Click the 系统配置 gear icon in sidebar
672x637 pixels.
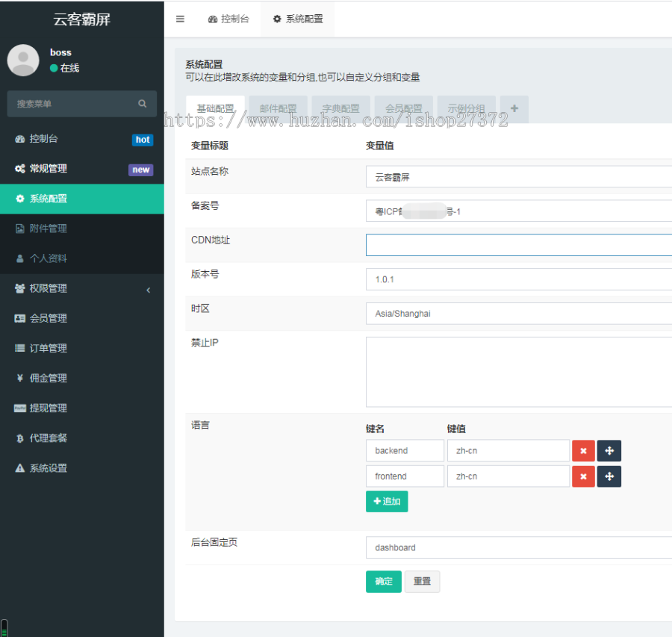pyautogui.click(x=19, y=199)
